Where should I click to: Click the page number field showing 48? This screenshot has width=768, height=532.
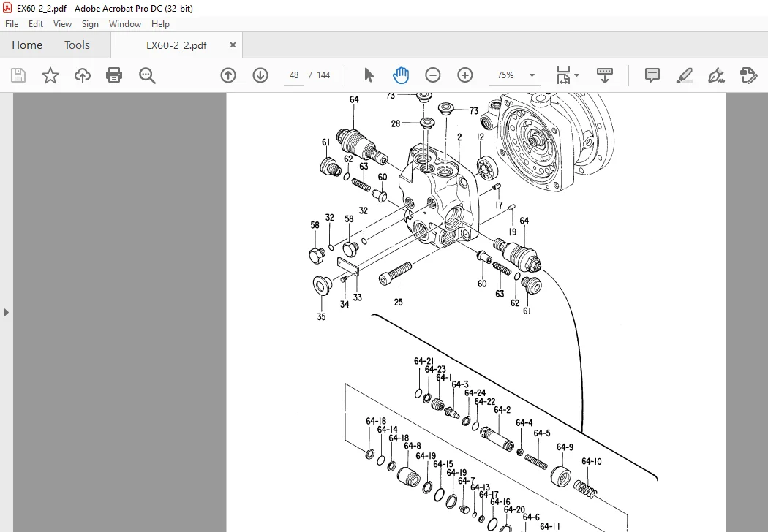click(x=294, y=75)
